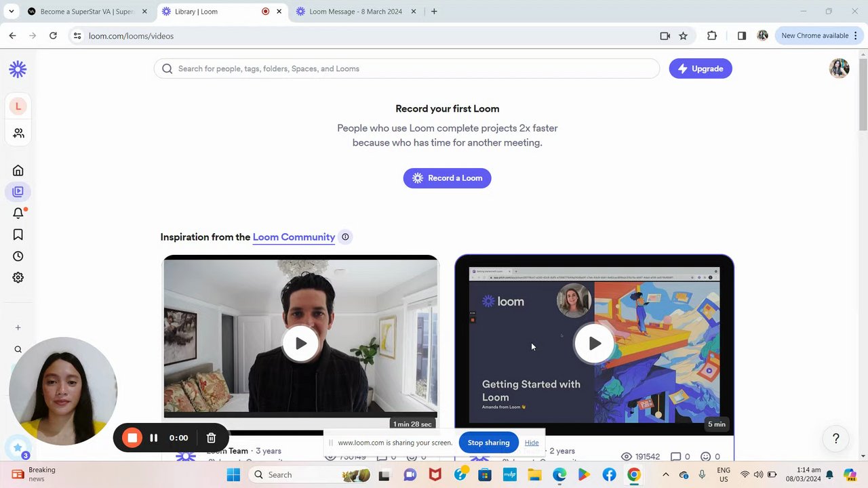Open user profile avatar at top right
Screen dimensions: 868x488
point(839,68)
